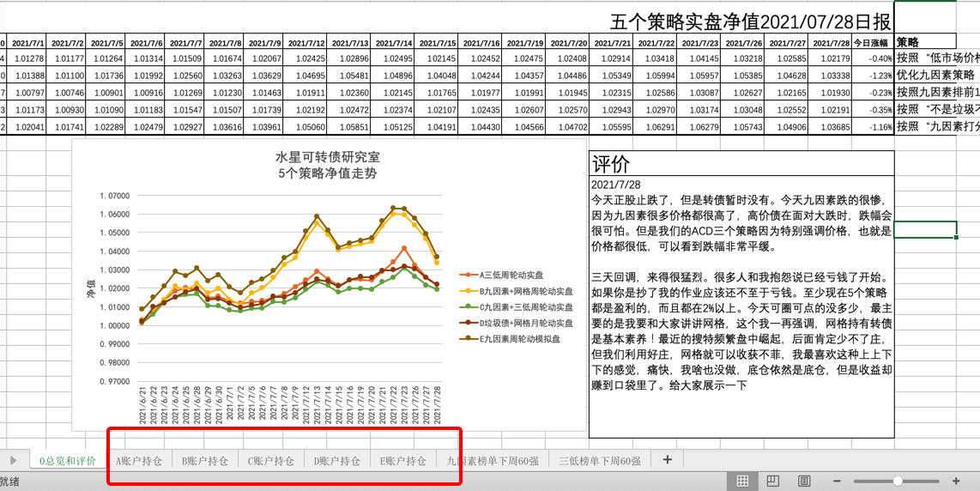Select the title cell 五个策略实盘净值2021/07/28日报
The width and height of the screenshot is (980, 491).
751,22
